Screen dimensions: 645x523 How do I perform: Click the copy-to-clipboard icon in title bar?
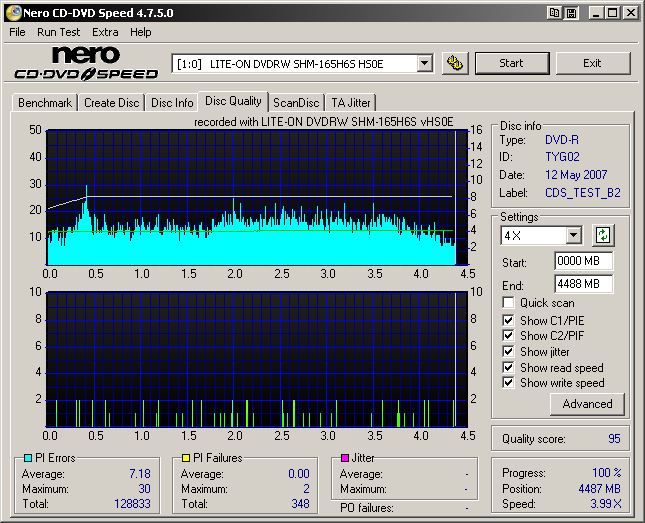(553, 13)
